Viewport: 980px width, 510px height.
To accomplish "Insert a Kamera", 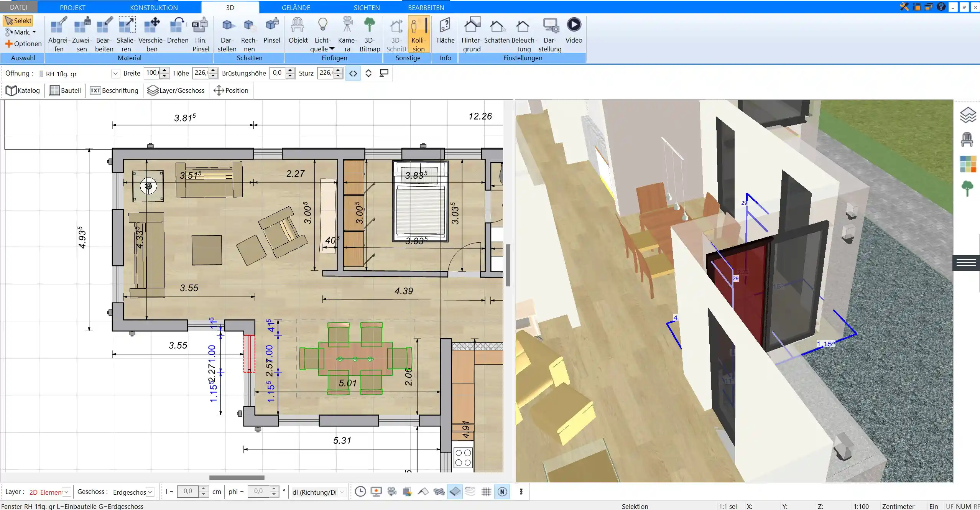I will tap(347, 35).
